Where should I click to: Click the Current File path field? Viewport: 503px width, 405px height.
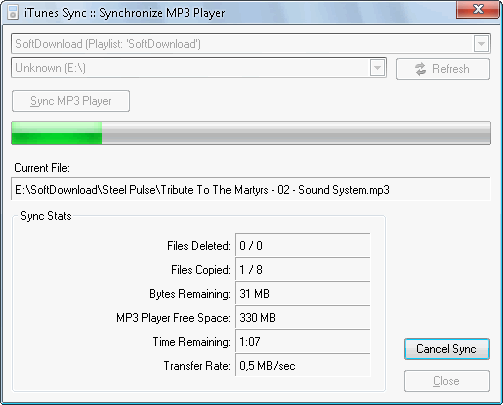pyautogui.click(x=251, y=190)
